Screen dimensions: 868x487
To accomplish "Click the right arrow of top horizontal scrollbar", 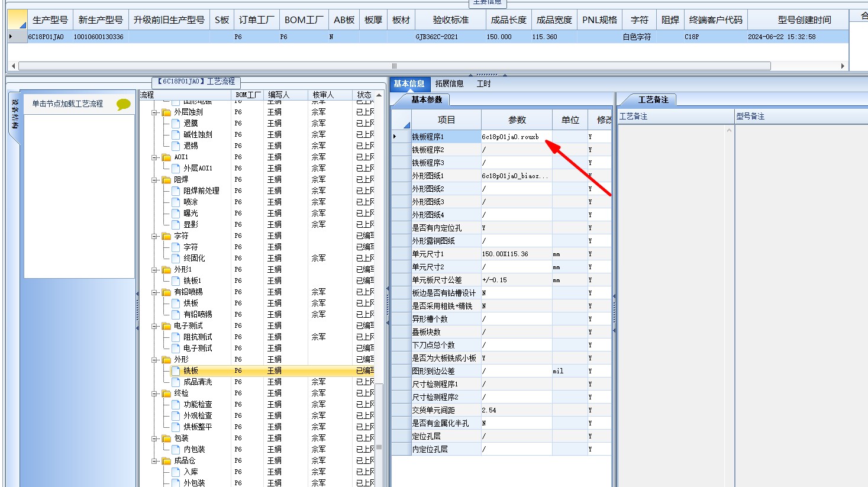I will coord(843,66).
